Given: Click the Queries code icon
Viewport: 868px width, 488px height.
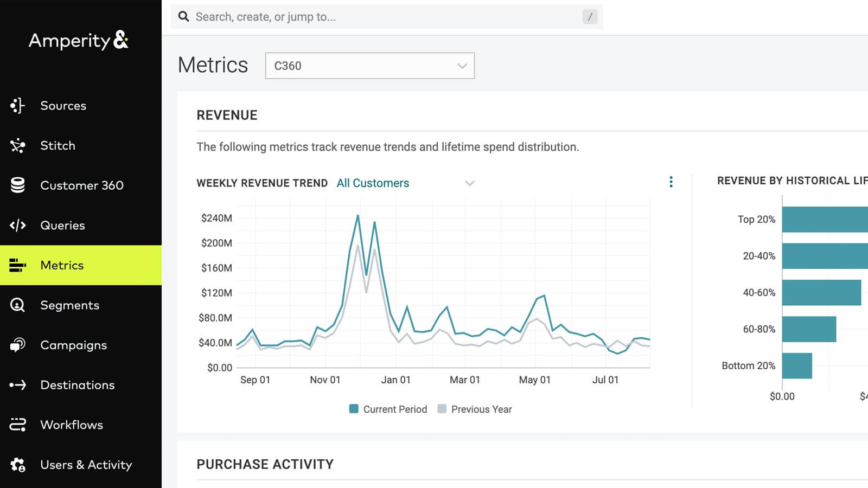Looking at the screenshot, I should click(17, 225).
